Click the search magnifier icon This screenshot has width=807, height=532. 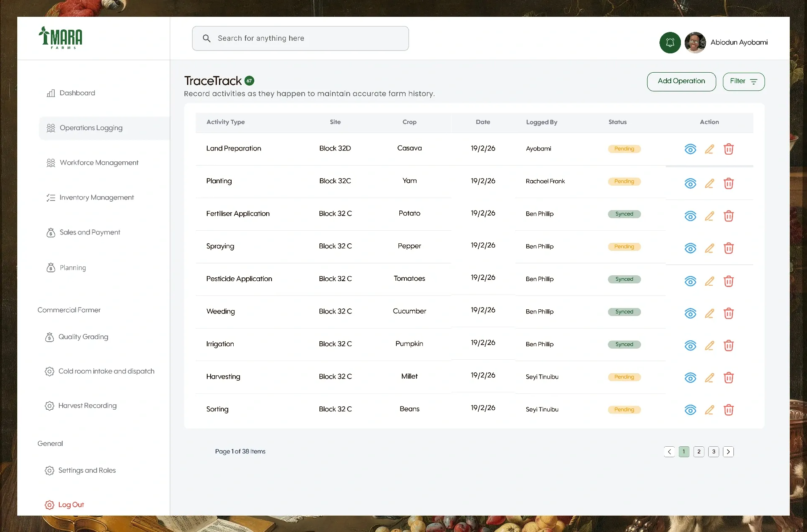[x=206, y=38]
